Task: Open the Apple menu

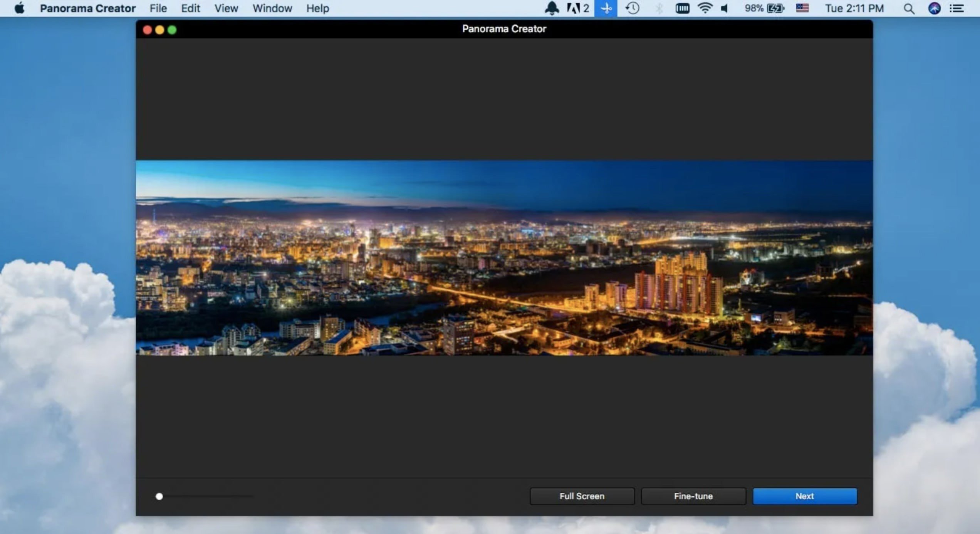Action: pos(19,8)
